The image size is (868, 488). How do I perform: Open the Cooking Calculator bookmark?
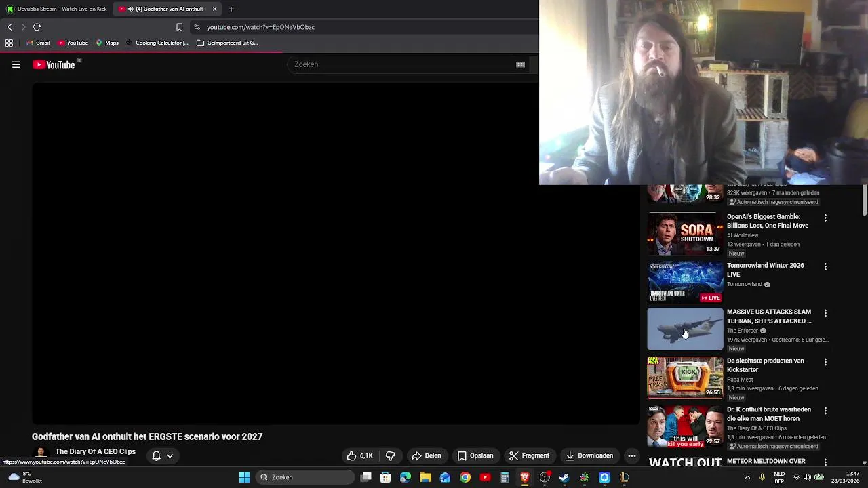click(x=157, y=43)
